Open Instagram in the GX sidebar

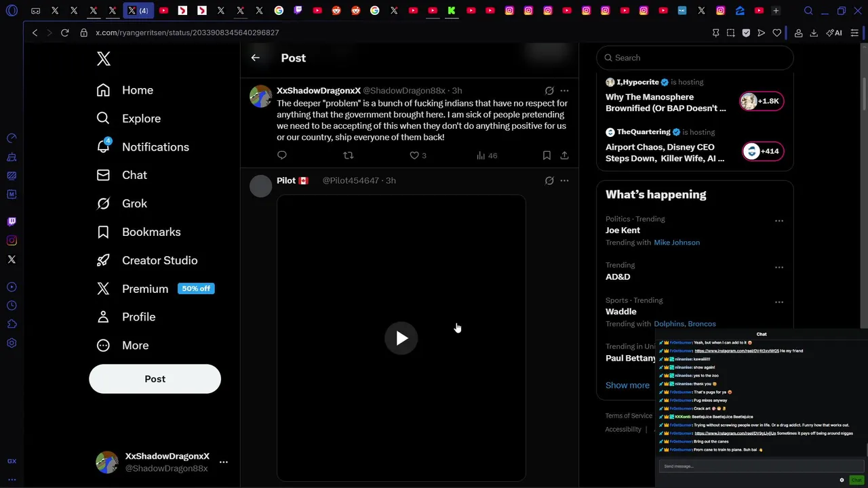coord(12,241)
